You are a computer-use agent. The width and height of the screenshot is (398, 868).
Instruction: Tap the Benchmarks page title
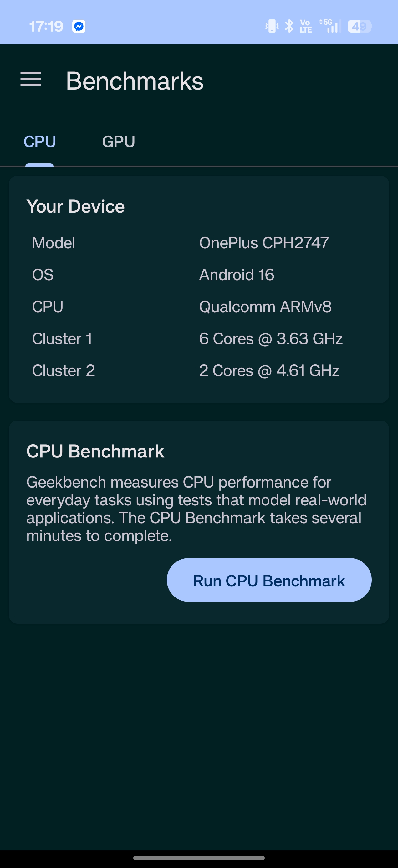point(135,81)
